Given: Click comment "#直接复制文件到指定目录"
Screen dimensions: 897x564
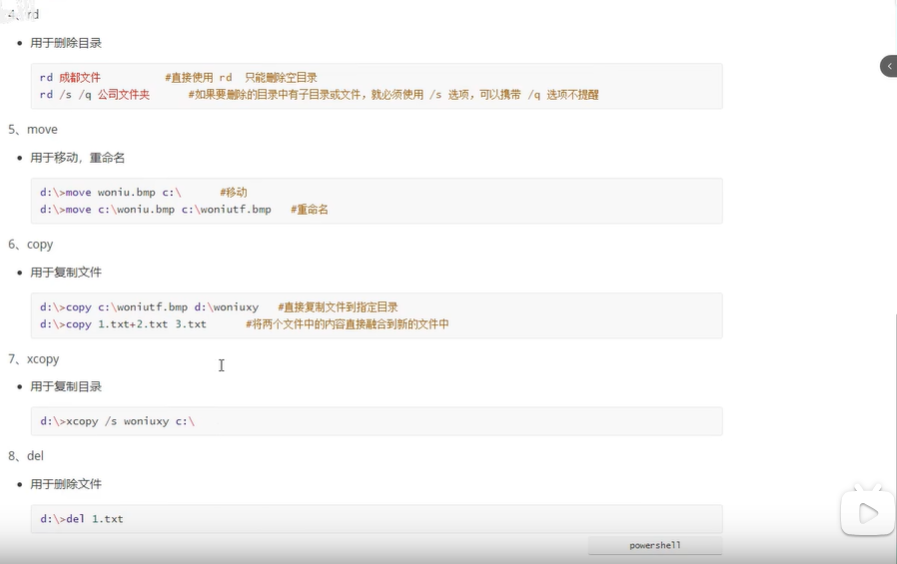Looking at the screenshot, I should pyautogui.click(x=338, y=307).
